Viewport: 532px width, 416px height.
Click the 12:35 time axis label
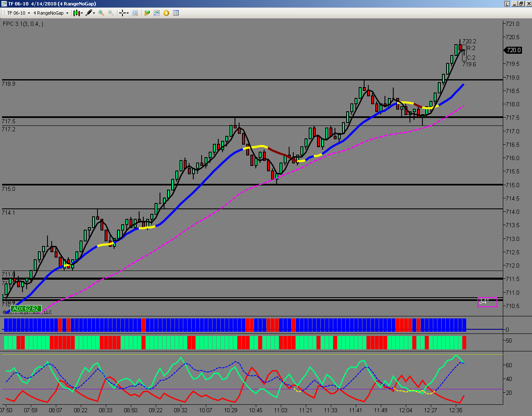point(455,410)
